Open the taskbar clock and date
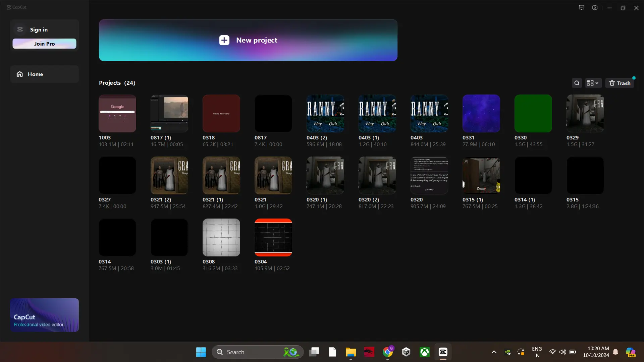The width and height of the screenshot is (644, 362). click(596, 352)
